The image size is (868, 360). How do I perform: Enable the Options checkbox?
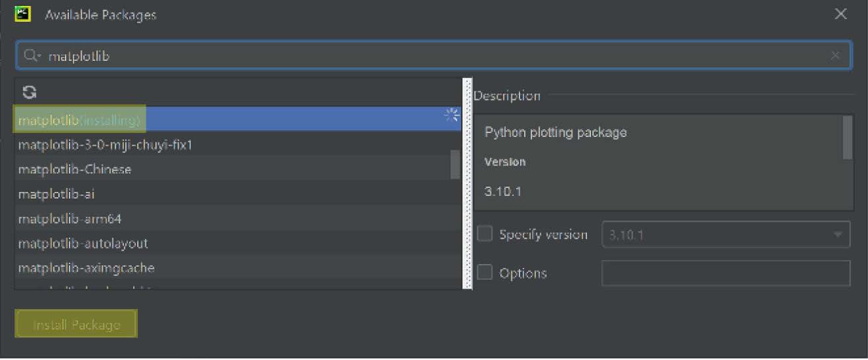point(485,273)
